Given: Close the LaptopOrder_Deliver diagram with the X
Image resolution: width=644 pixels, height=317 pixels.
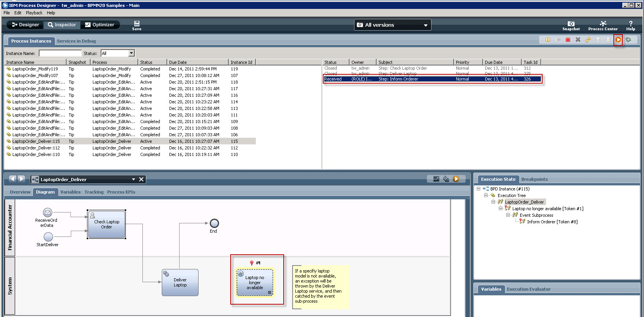Looking at the screenshot, I should 141,179.
